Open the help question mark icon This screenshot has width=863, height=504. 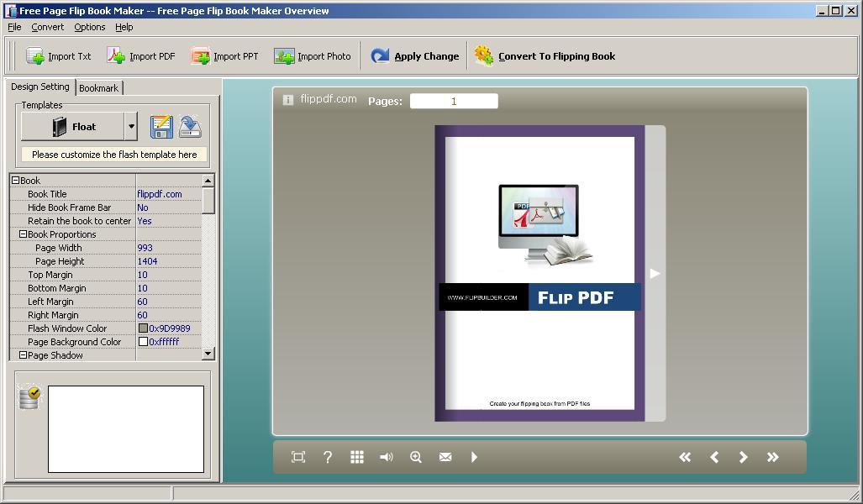(328, 457)
